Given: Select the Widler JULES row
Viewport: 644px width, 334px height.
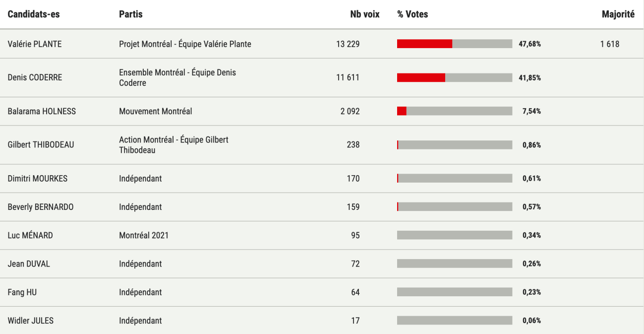Looking at the screenshot, I should (322, 321).
